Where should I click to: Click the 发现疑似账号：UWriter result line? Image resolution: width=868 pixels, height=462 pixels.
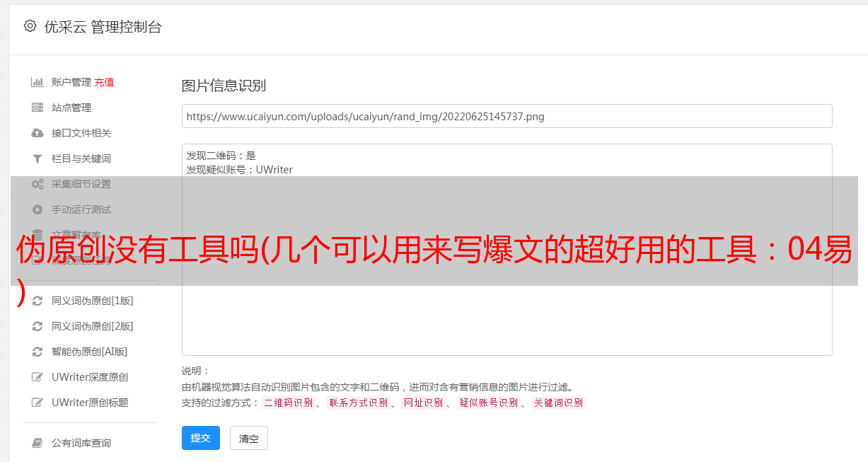240,170
